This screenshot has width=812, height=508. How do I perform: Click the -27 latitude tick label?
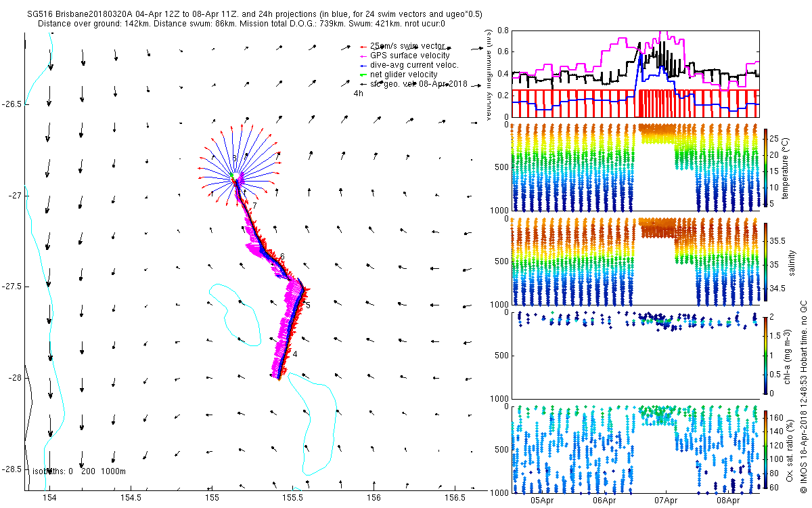coord(14,196)
